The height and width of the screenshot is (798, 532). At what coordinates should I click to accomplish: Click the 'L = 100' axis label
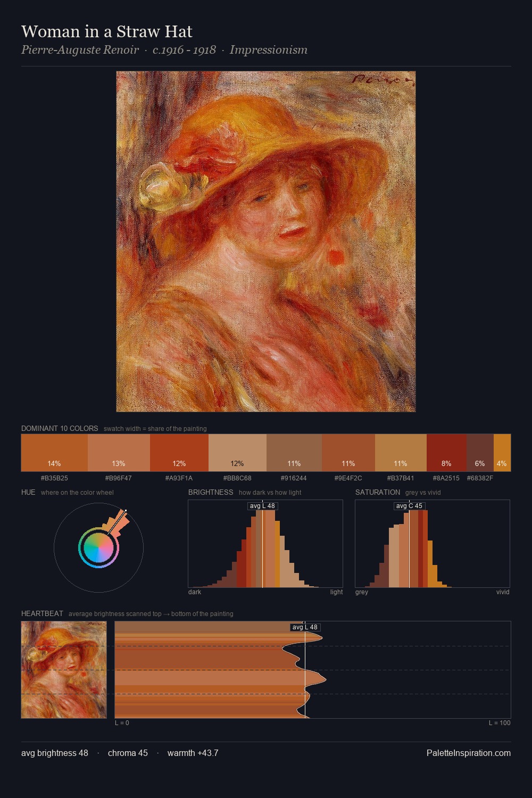click(500, 723)
